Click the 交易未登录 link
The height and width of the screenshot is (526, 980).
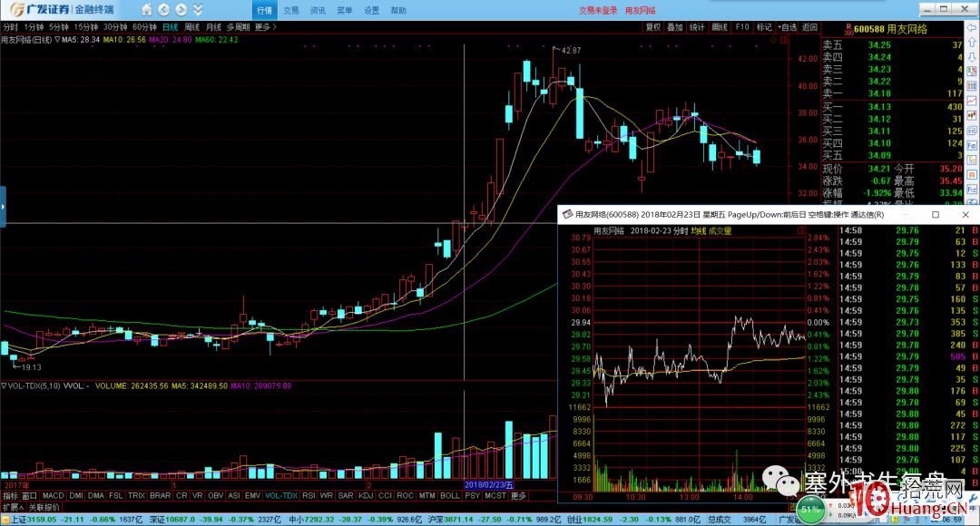pyautogui.click(x=597, y=10)
